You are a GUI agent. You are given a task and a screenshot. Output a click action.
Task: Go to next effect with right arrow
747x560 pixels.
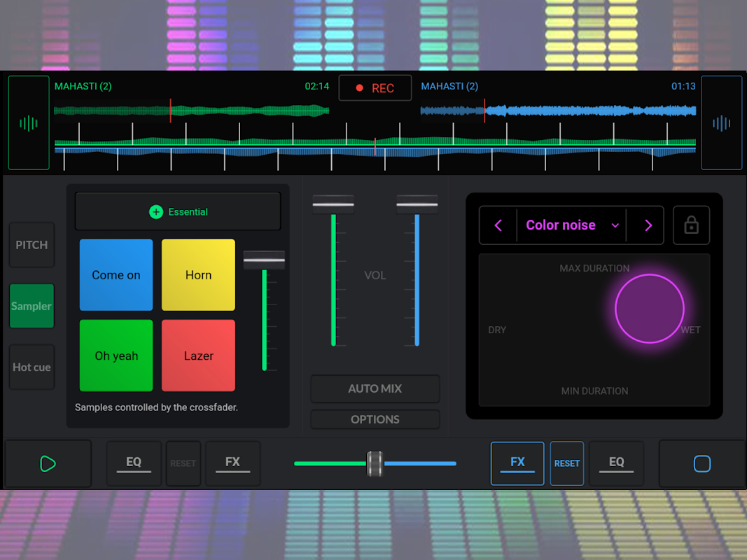pos(648,225)
